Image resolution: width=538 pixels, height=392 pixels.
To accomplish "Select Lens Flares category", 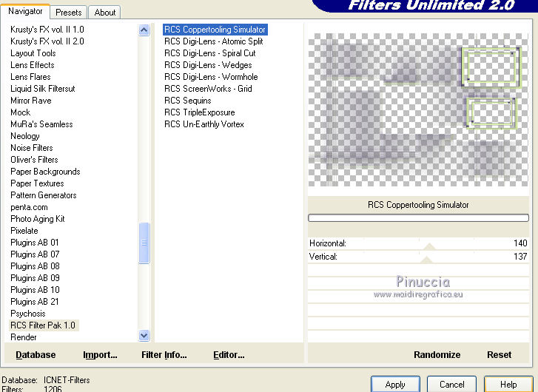I will 30,77.
